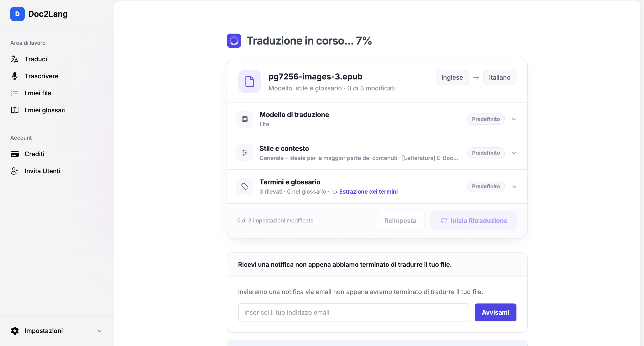Click the I miei glossari book icon
Screen dimensions: 644x346
[15, 110]
